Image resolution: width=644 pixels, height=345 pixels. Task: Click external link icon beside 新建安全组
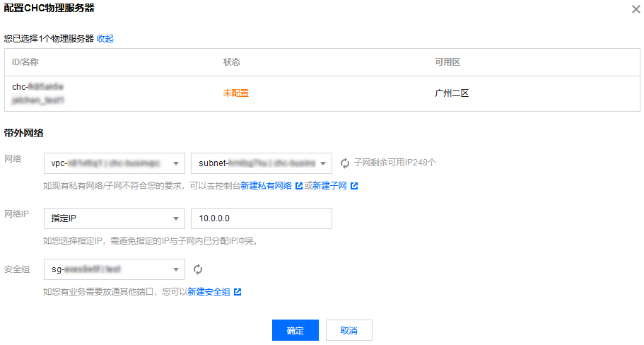[x=238, y=292]
